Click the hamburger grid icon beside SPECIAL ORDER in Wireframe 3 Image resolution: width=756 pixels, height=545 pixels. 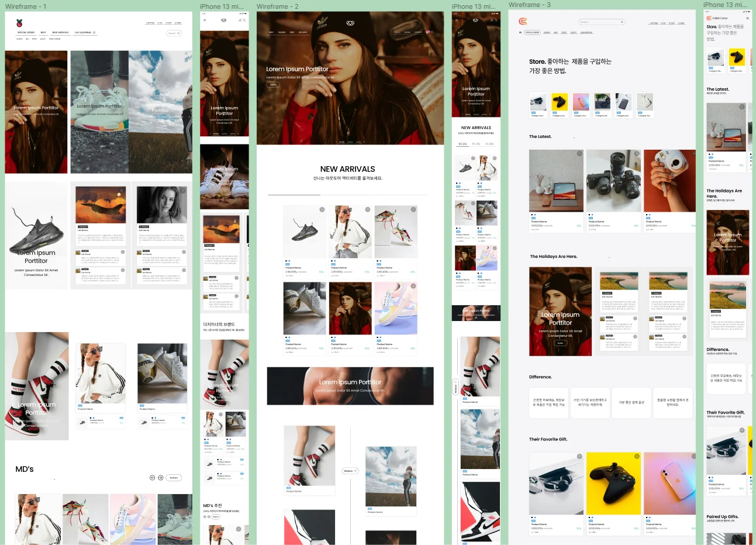(x=520, y=32)
